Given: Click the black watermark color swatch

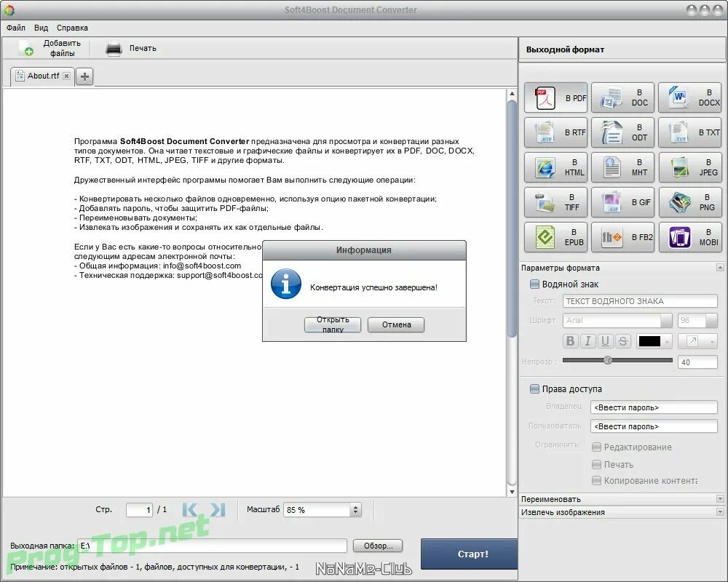Looking at the screenshot, I should (x=649, y=342).
